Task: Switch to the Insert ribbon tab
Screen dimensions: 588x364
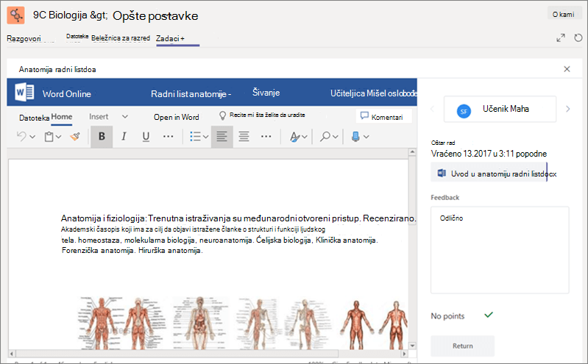Action: coord(99,117)
